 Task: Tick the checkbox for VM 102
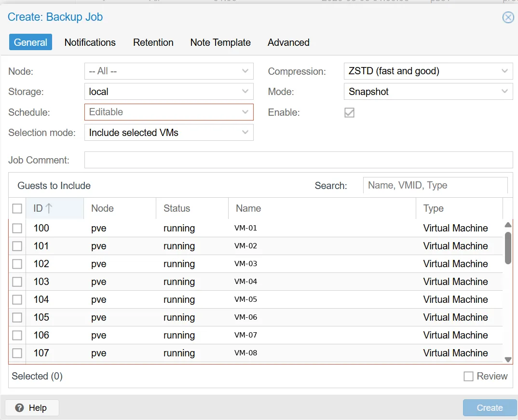(x=17, y=264)
